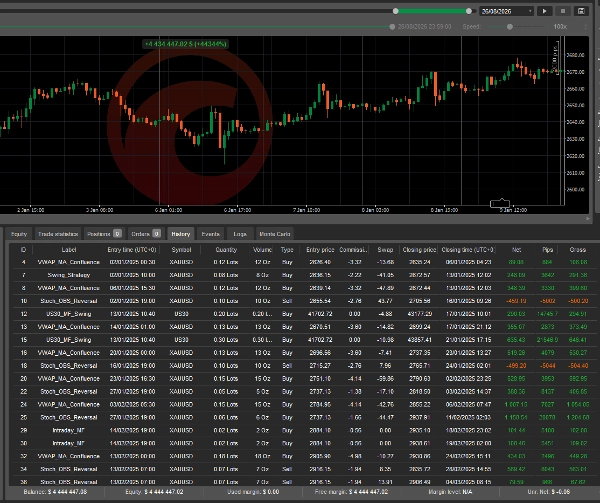Click the end handle of date range slider
This screenshot has width=600, height=503.
tap(469, 11)
